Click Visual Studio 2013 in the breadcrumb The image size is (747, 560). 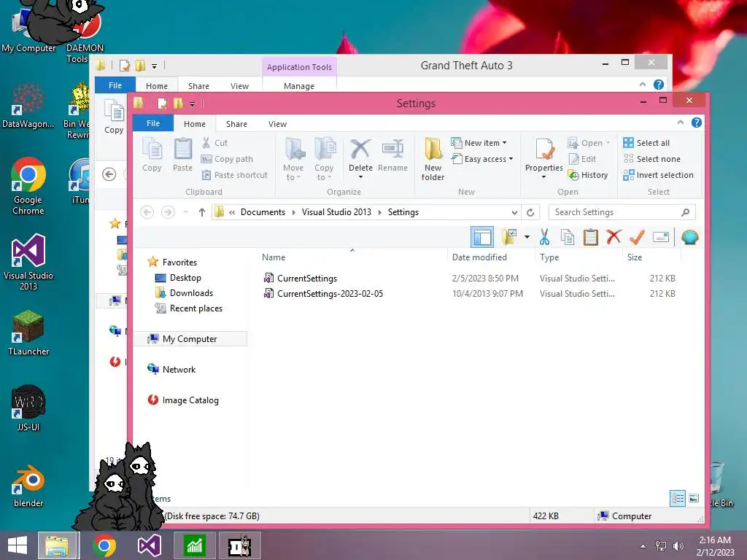tap(336, 212)
